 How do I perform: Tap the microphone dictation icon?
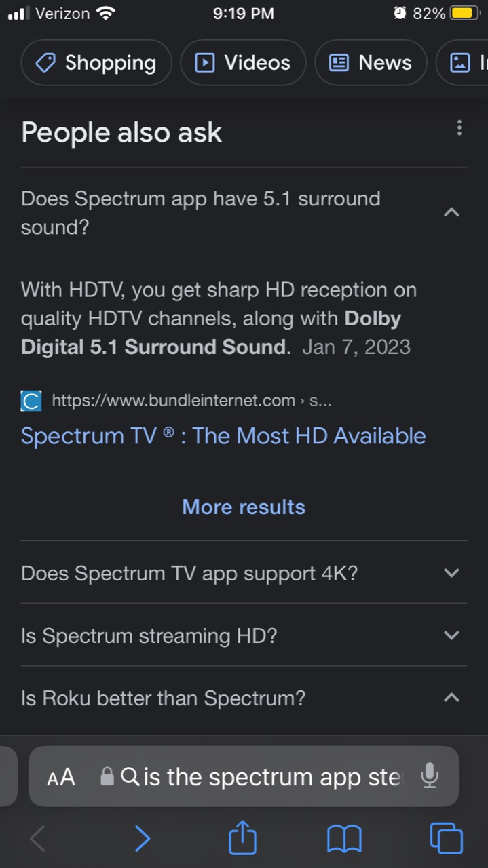(429, 776)
